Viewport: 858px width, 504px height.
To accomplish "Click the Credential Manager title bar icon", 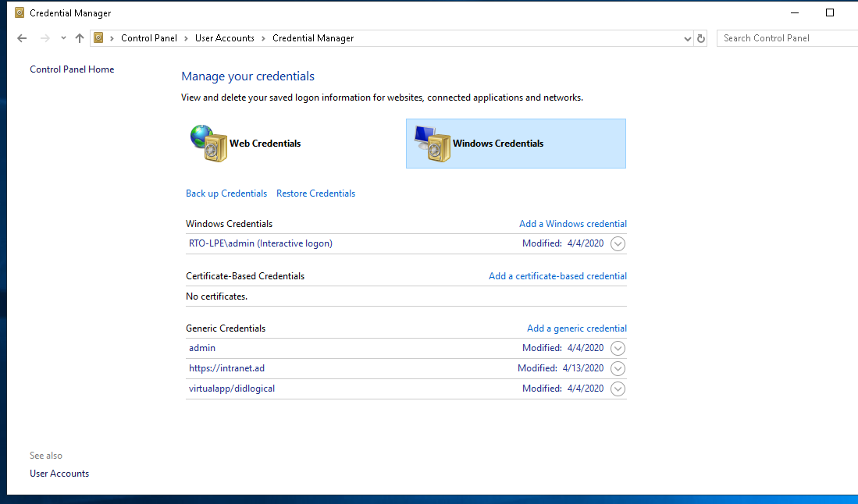I will click(20, 12).
